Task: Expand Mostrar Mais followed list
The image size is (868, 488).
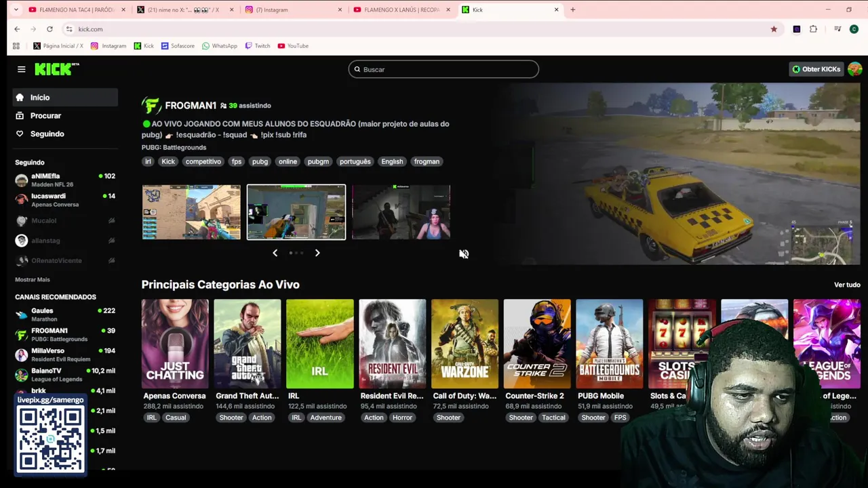Action: pos(33,279)
